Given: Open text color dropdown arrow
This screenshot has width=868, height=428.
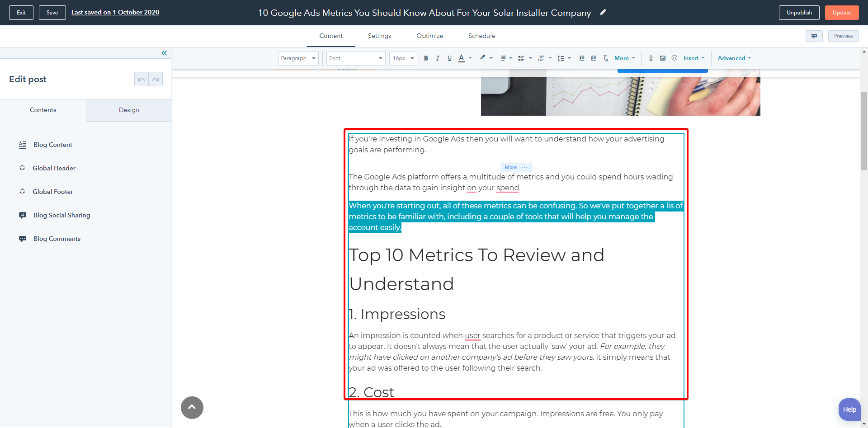Looking at the screenshot, I should 470,58.
